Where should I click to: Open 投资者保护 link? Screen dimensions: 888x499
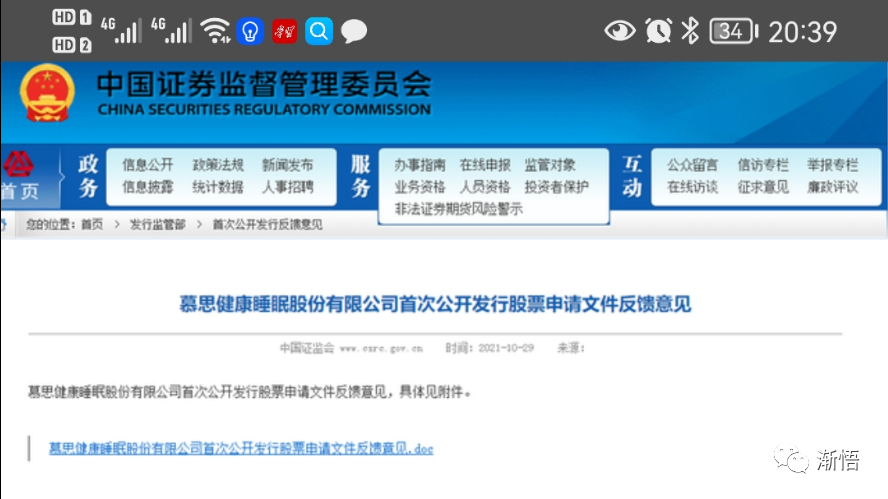(556, 187)
